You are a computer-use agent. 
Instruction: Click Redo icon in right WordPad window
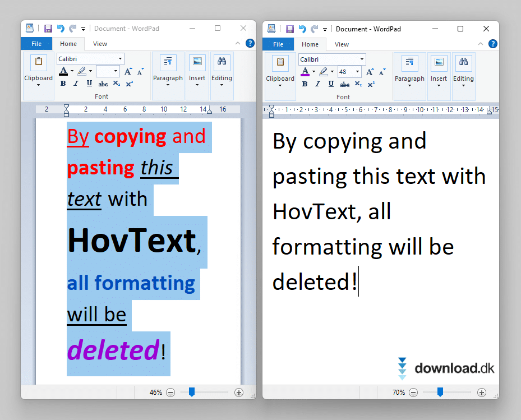pos(314,29)
